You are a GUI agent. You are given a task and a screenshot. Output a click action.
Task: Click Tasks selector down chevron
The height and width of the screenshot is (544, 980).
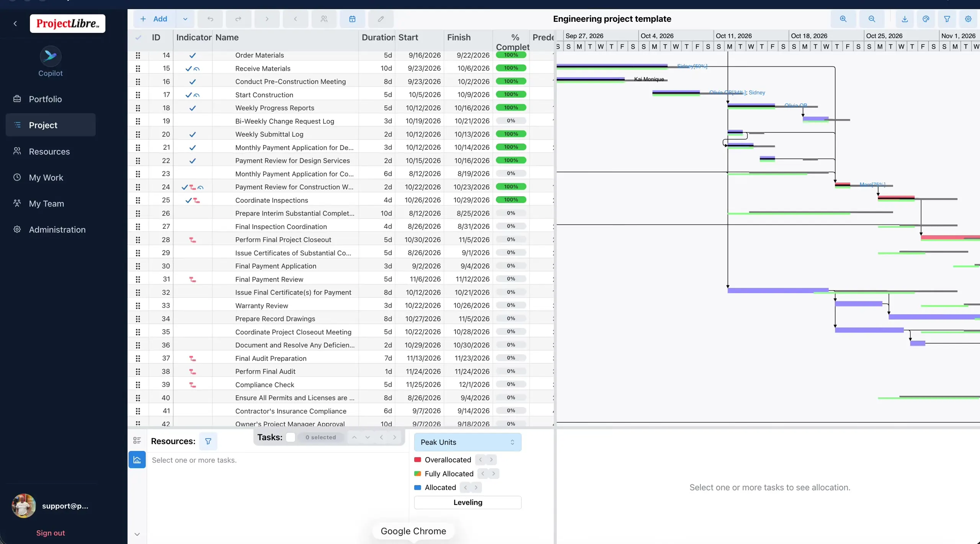point(367,437)
